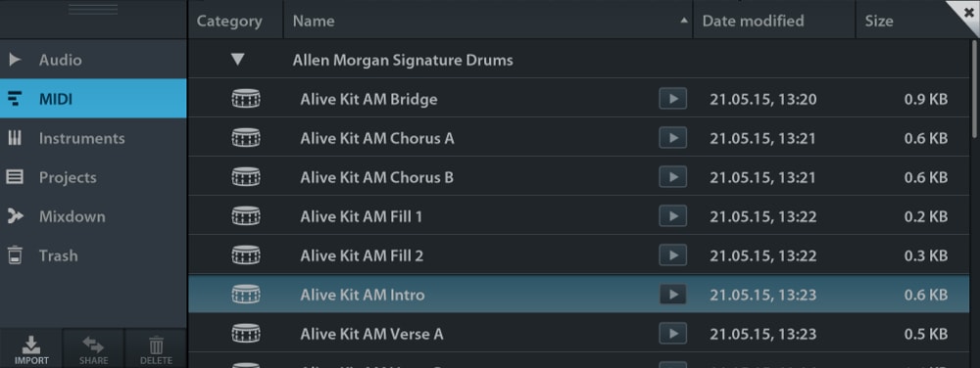Close the browser panel with X corner
Viewport: 980px width, 368px height.
[x=967, y=11]
